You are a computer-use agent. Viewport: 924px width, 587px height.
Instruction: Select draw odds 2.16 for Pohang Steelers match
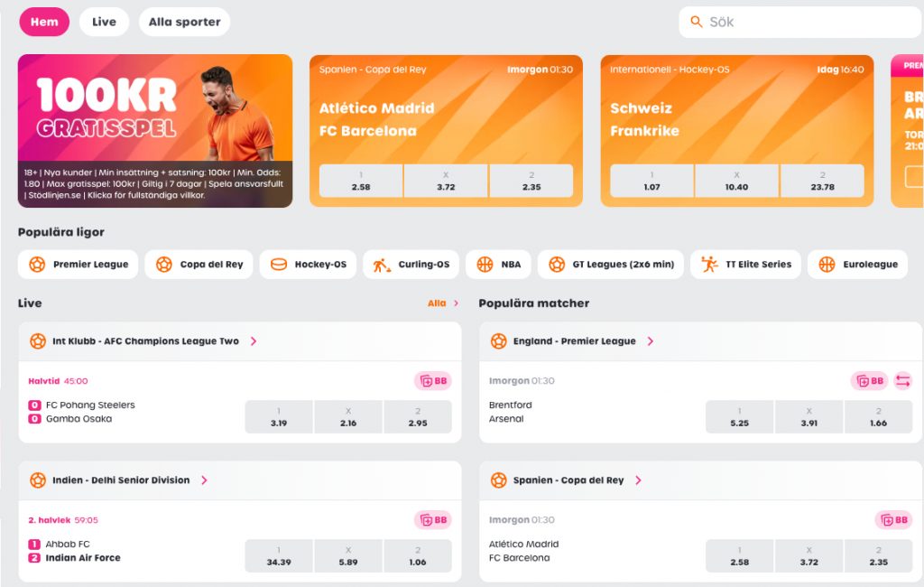[x=348, y=416]
